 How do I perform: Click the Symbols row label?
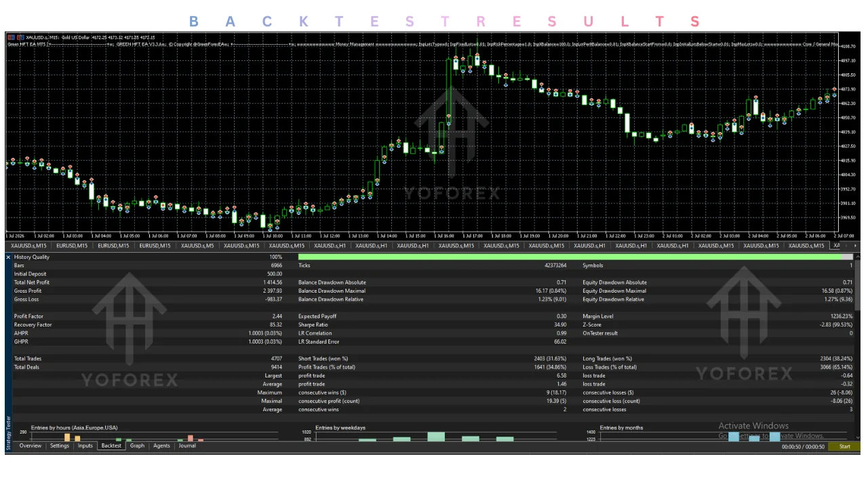pyautogui.click(x=593, y=266)
